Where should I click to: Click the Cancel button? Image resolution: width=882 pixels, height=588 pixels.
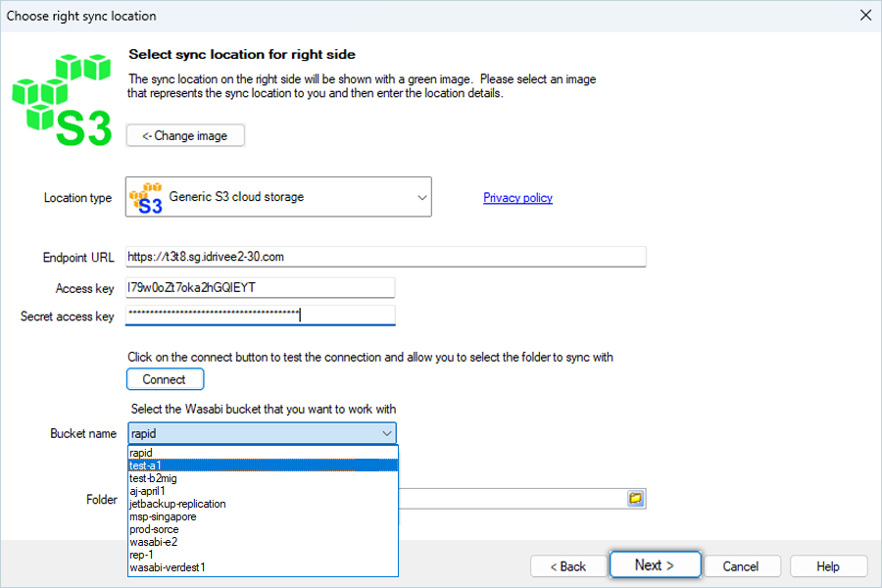(742, 566)
